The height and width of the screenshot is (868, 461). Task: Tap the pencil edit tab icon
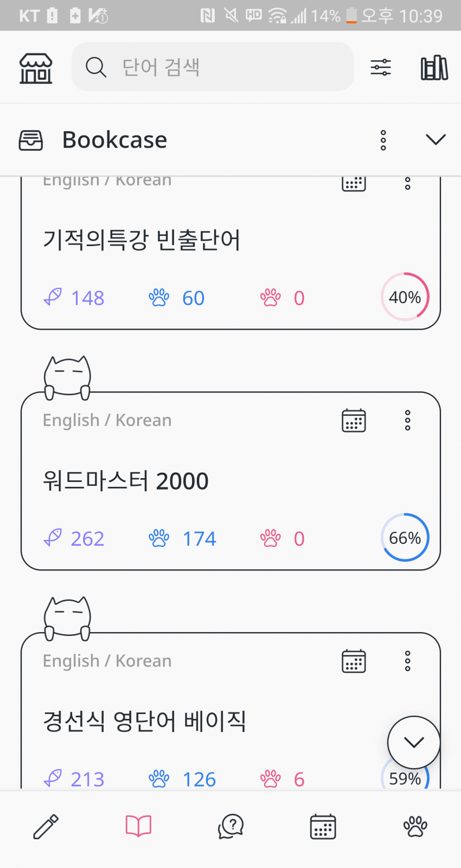coord(46,827)
